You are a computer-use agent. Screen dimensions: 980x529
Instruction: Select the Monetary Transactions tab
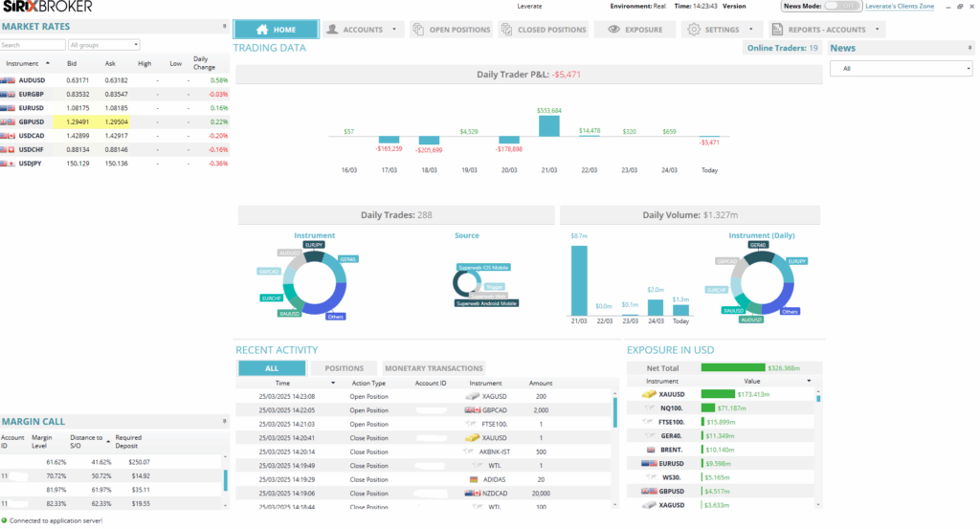434,368
